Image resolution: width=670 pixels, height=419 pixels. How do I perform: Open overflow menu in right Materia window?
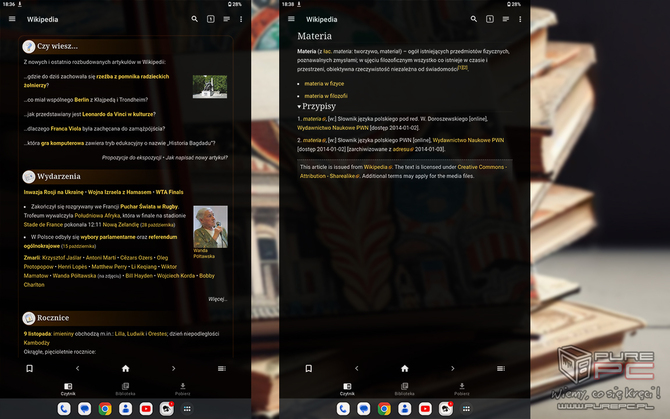tap(520, 19)
